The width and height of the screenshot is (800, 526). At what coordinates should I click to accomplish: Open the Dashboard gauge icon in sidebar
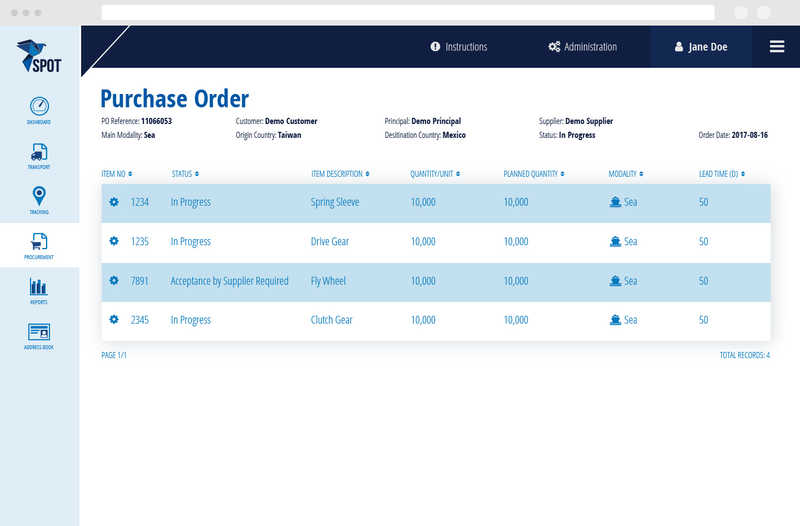(39, 107)
